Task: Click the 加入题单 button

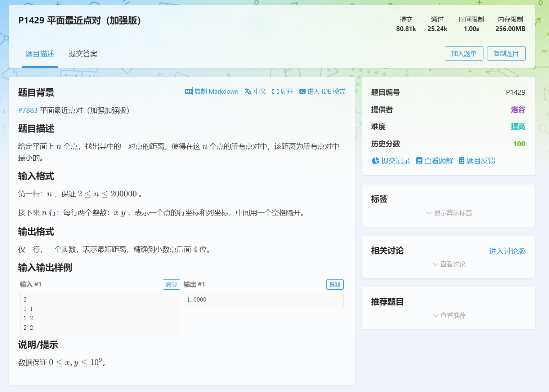Action: 464,54
